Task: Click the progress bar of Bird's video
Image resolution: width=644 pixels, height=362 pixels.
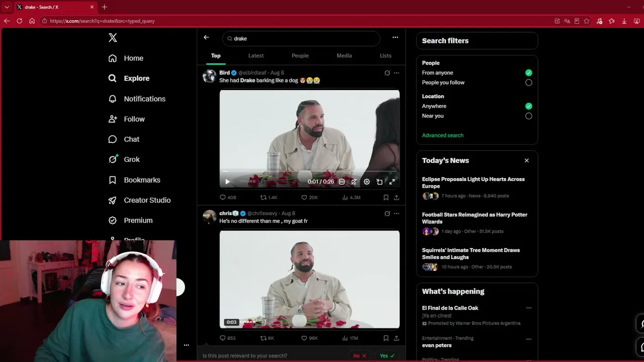Action: pos(309,172)
